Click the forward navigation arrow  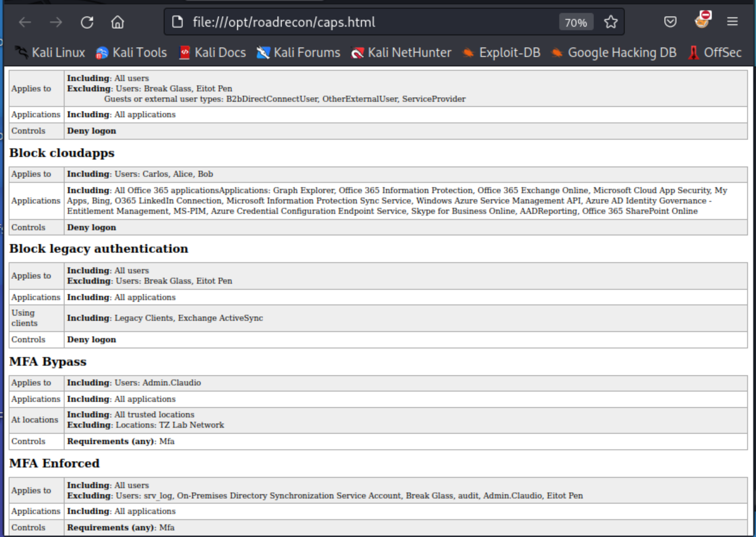tap(56, 22)
